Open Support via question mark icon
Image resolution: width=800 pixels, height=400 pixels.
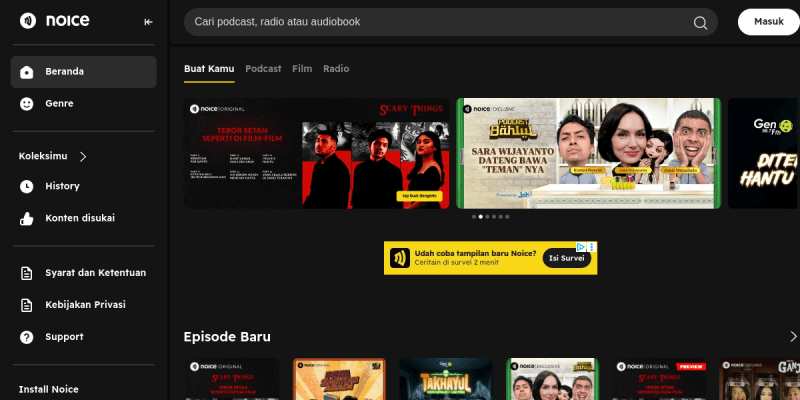(27, 337)
